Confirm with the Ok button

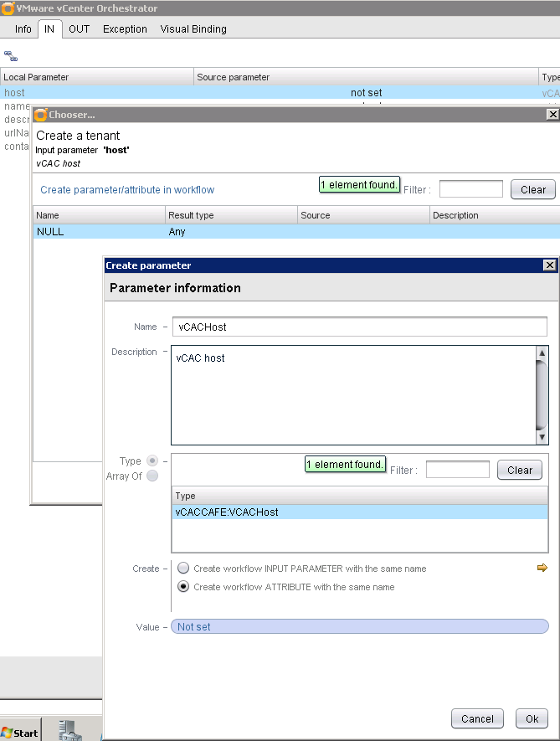pyautogui.click(x=532, y=718)
